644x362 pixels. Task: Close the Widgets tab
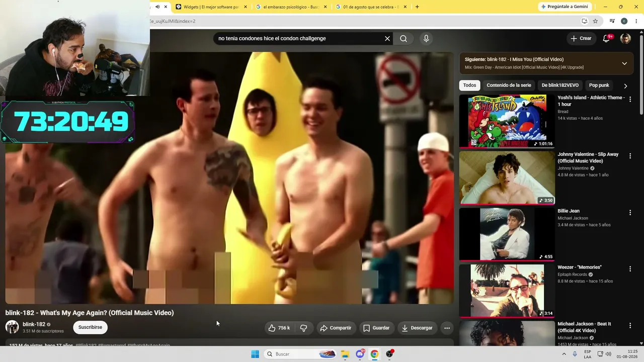246,7
